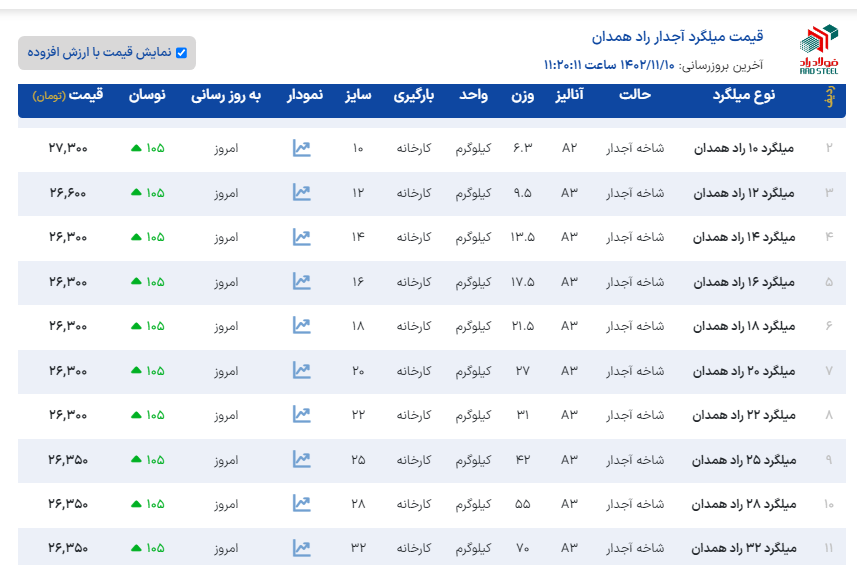Open میلگرد ۲۸ راد همدان product link

(744, 504)
